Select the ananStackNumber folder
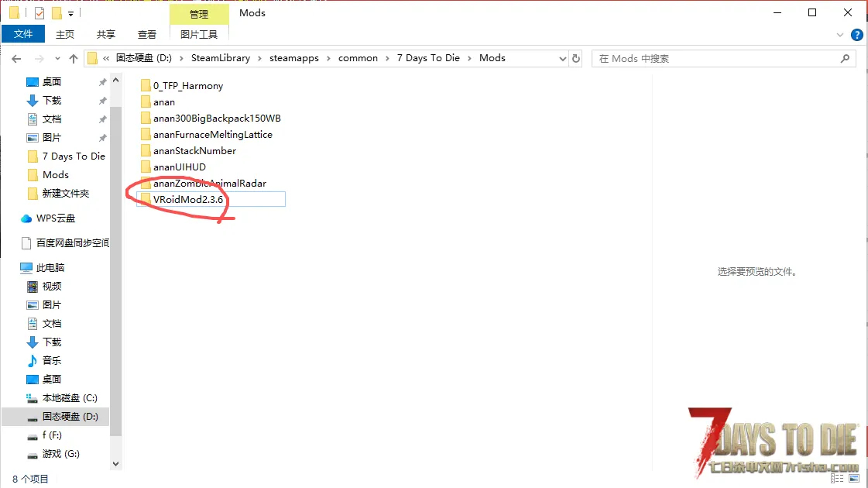 click(x=194, y=151)
